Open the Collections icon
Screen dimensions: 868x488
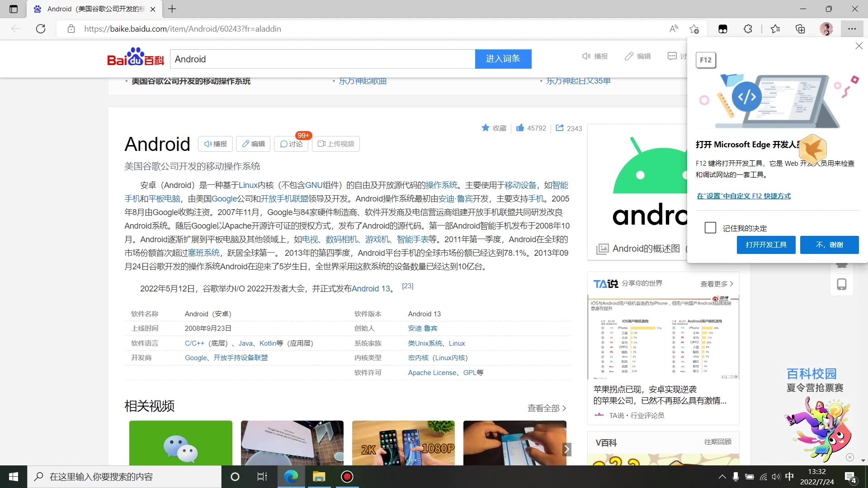(x=800, y=29)
